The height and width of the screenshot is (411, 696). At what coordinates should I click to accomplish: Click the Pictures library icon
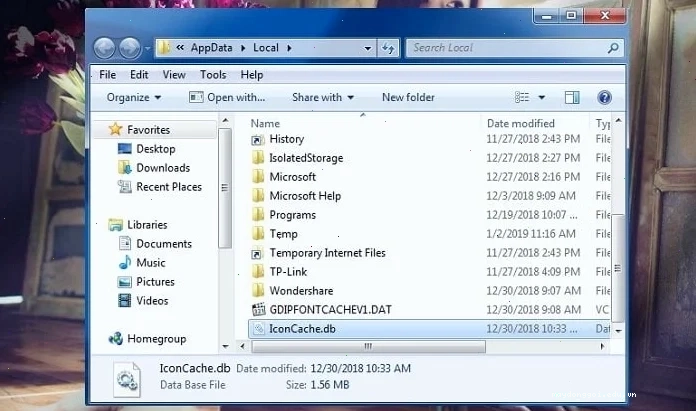tap(125, 281)
